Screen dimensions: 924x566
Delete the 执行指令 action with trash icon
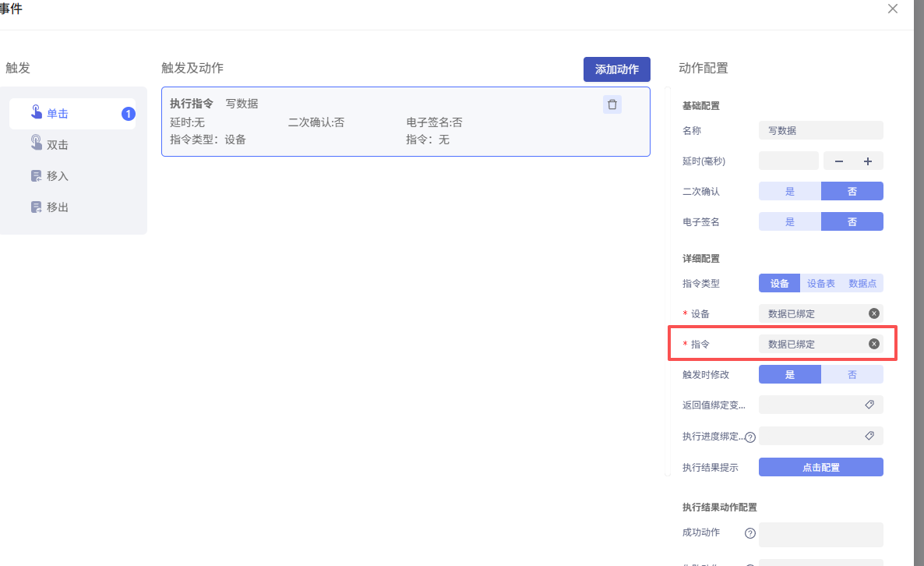(612, 104)
